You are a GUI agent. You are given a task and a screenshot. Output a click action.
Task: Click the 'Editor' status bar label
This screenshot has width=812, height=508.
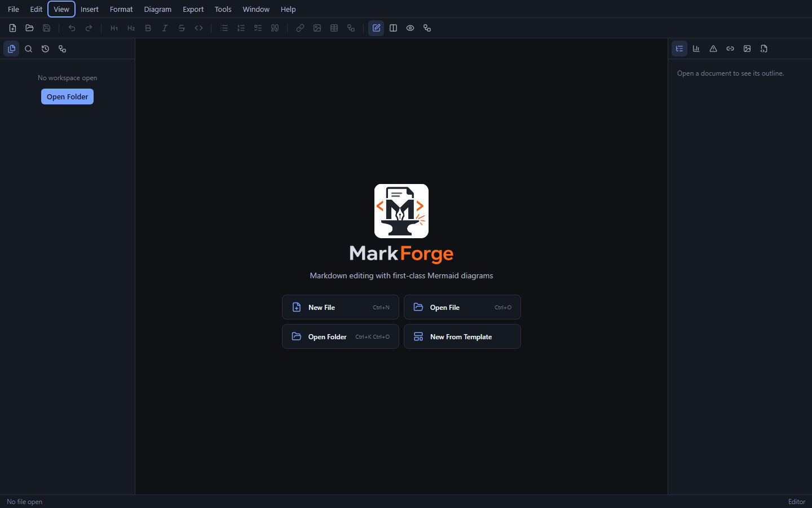(797, 502)
